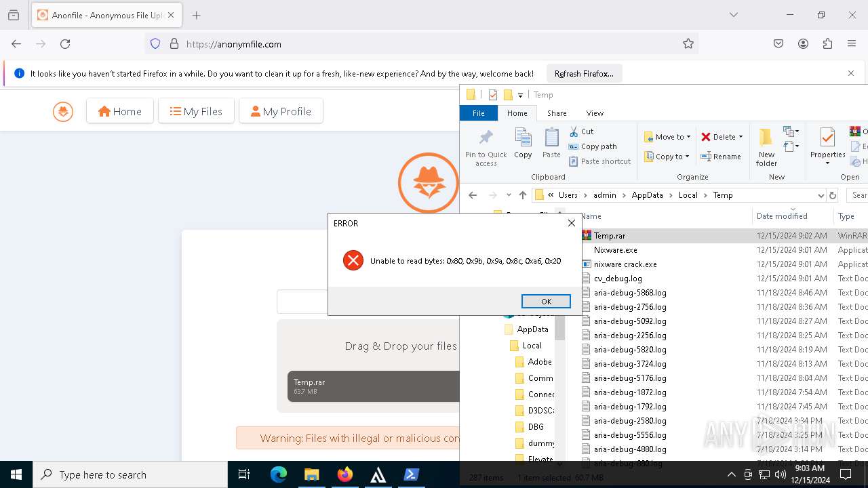Show site tracking protection shield
This screenshot has height=488, width=868.
155,44
